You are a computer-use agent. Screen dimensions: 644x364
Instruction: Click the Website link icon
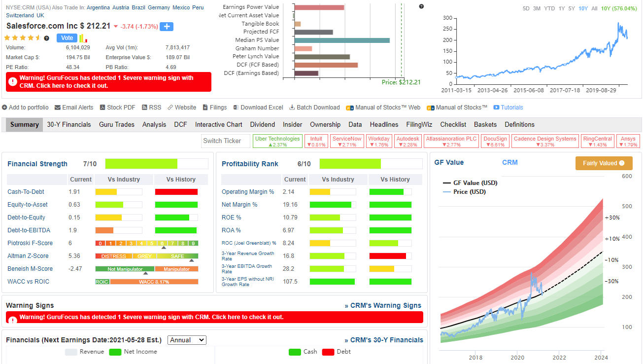coord(170,108)
